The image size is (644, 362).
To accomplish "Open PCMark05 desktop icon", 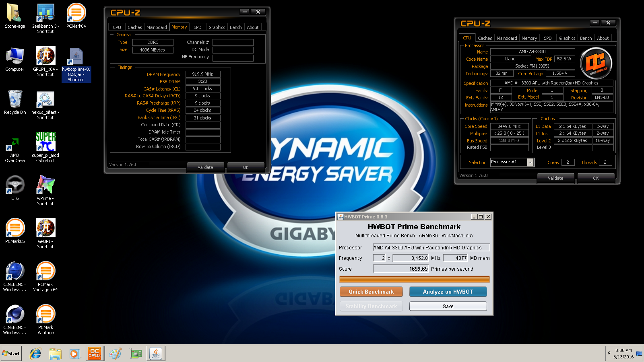I will point(15,231).
